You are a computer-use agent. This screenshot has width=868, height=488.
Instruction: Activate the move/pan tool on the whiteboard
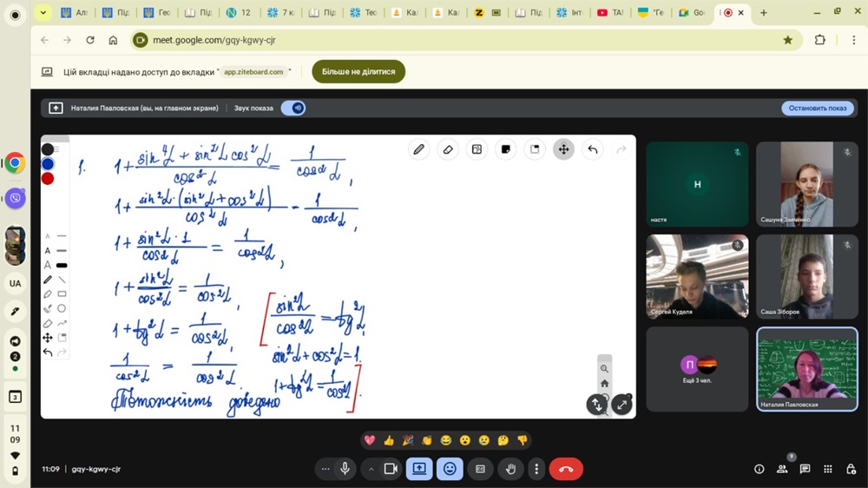click(563, 149)
